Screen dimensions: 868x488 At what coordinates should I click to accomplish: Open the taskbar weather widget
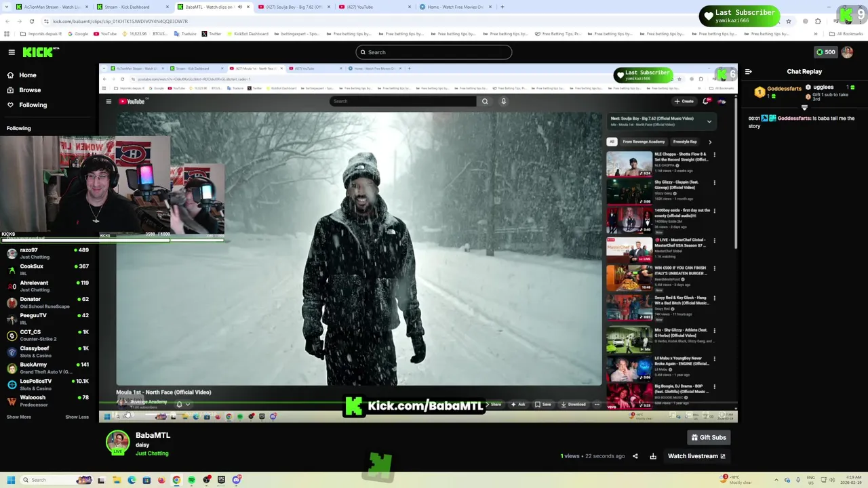point(737,480)
